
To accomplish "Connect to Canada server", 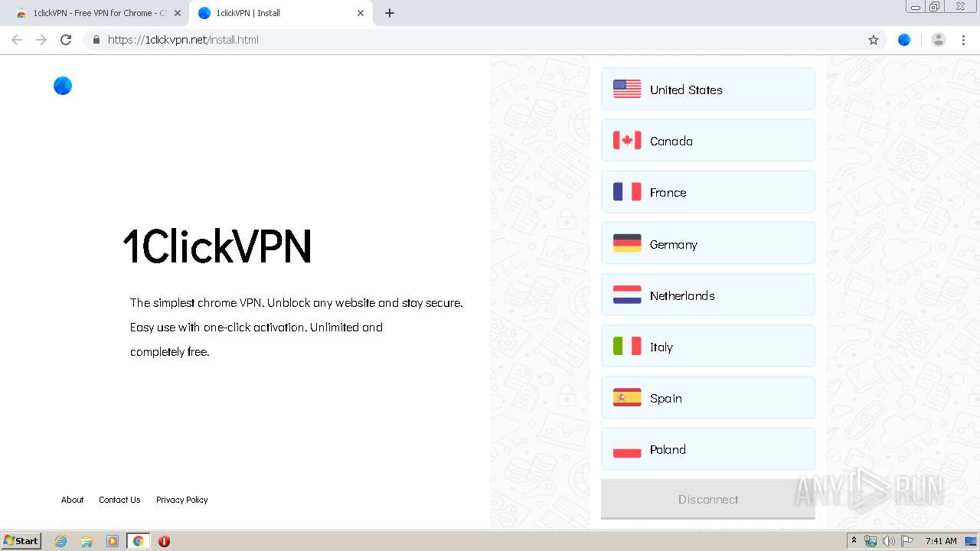I will (x=708, y=140).
